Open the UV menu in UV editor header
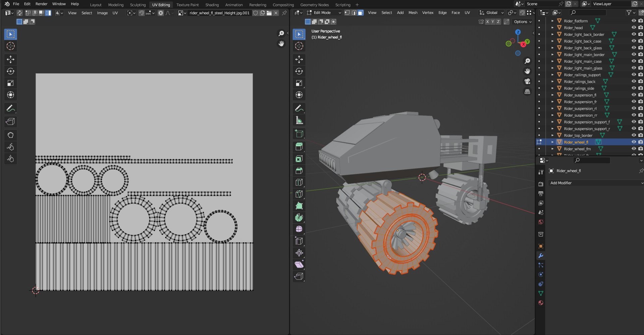 point(115,13)
